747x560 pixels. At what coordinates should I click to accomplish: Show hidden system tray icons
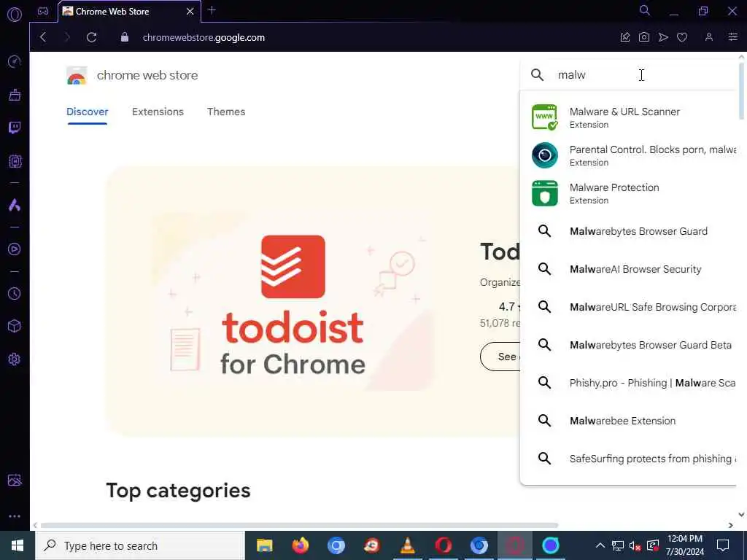[x=600, y=545]
